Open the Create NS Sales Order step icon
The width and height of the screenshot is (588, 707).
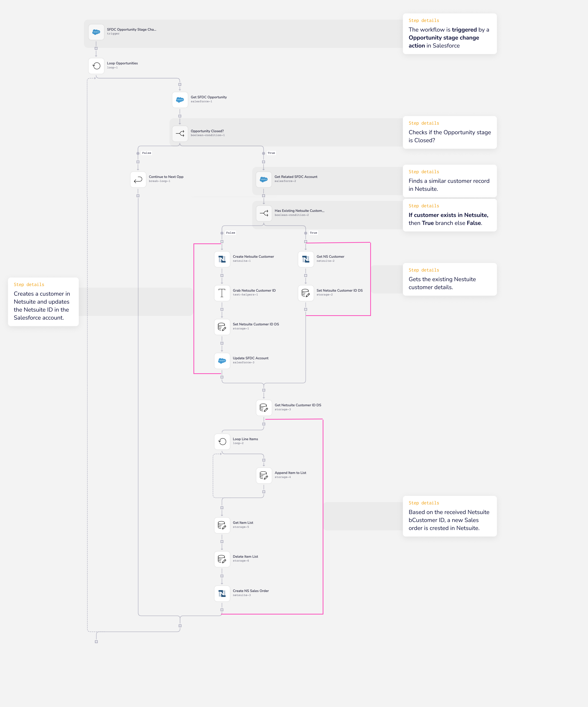click(222, 593)
